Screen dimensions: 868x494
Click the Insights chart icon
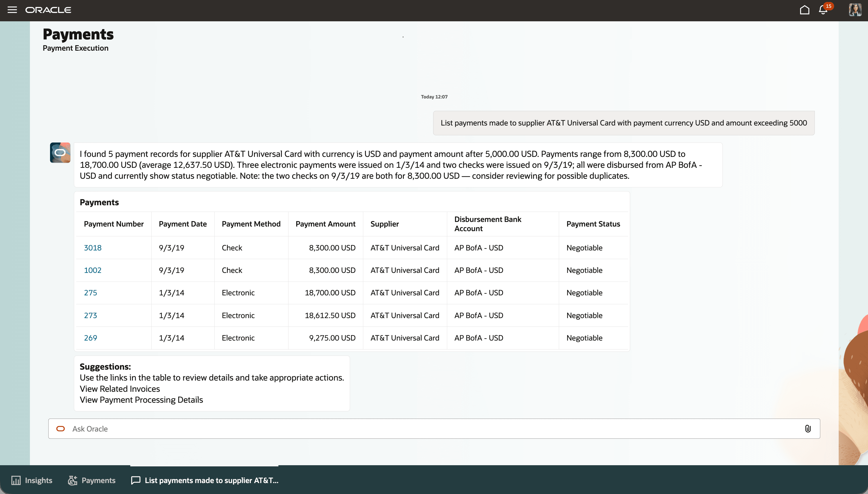click(x=16, y=480)
